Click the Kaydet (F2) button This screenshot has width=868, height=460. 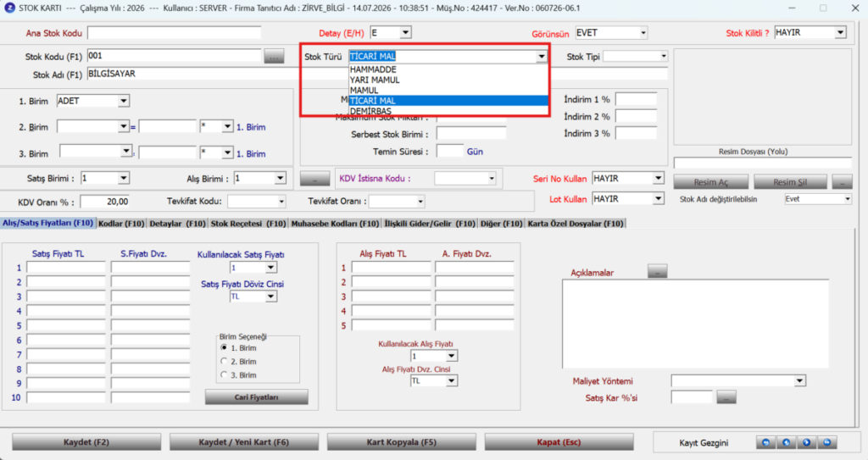(86, 442)
